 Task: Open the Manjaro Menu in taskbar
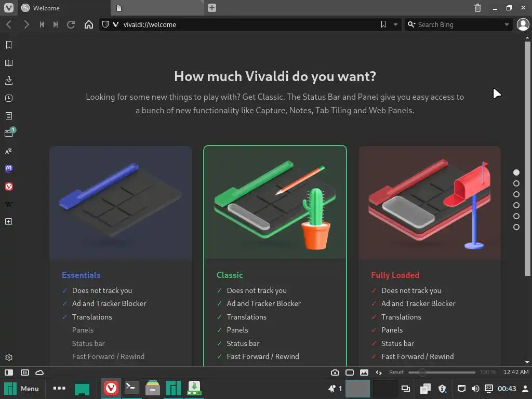pyautogui.click(x=21, y=389)
